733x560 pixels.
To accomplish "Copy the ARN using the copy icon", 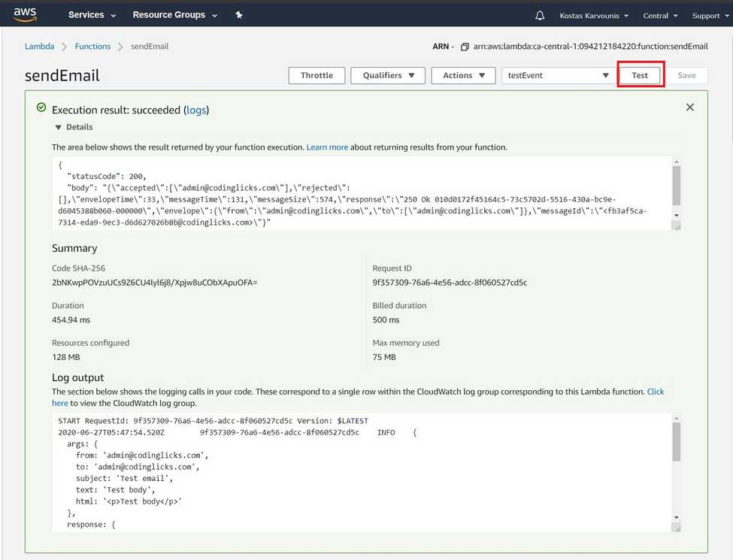I will pyautogui.click(x=465, y=47).
